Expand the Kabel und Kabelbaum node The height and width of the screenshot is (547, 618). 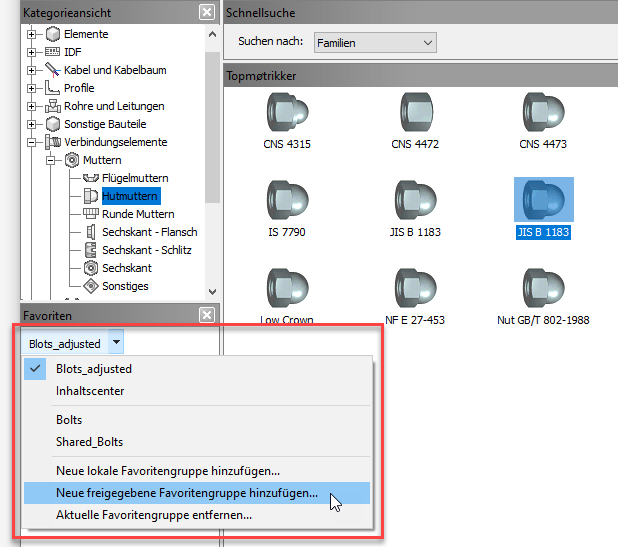32,70
